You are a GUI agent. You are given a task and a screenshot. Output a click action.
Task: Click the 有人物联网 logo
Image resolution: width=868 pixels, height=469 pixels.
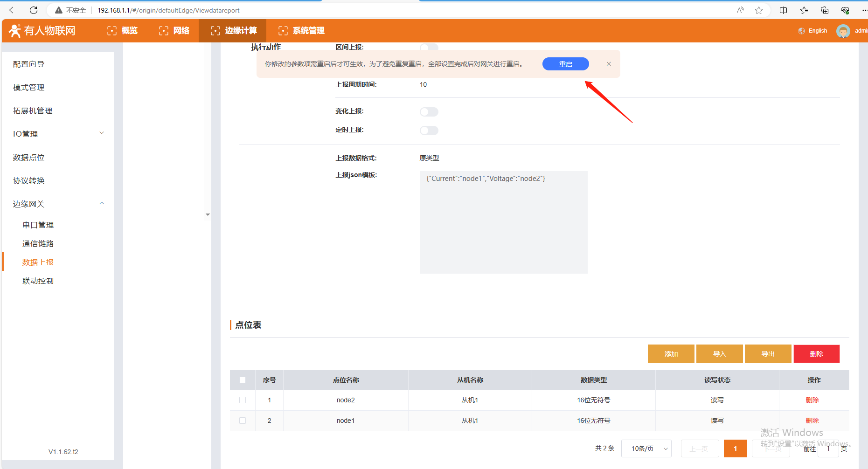tap(42, 31)
